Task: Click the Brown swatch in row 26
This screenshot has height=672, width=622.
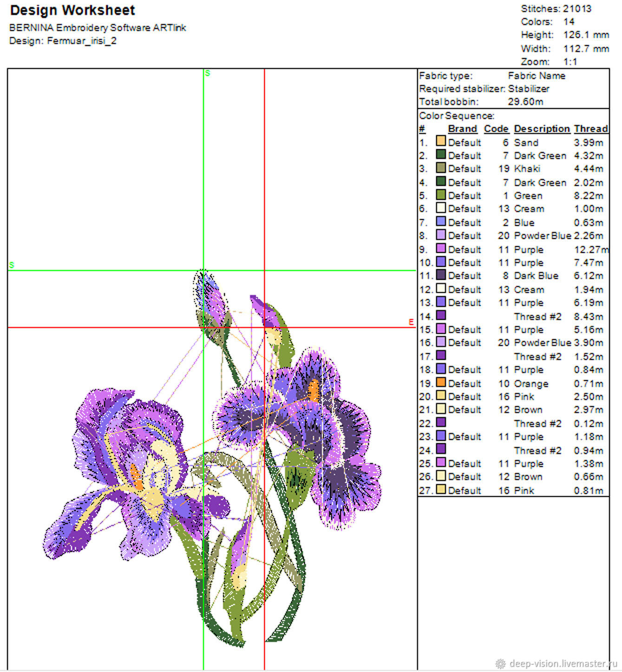Action: [440, 475]
